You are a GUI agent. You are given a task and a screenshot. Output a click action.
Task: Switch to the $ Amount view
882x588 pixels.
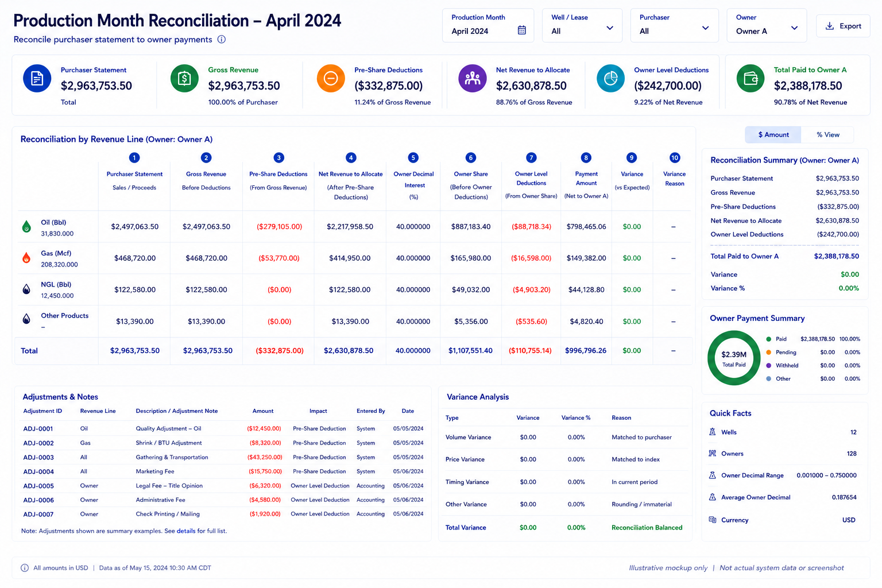(773, 135)
